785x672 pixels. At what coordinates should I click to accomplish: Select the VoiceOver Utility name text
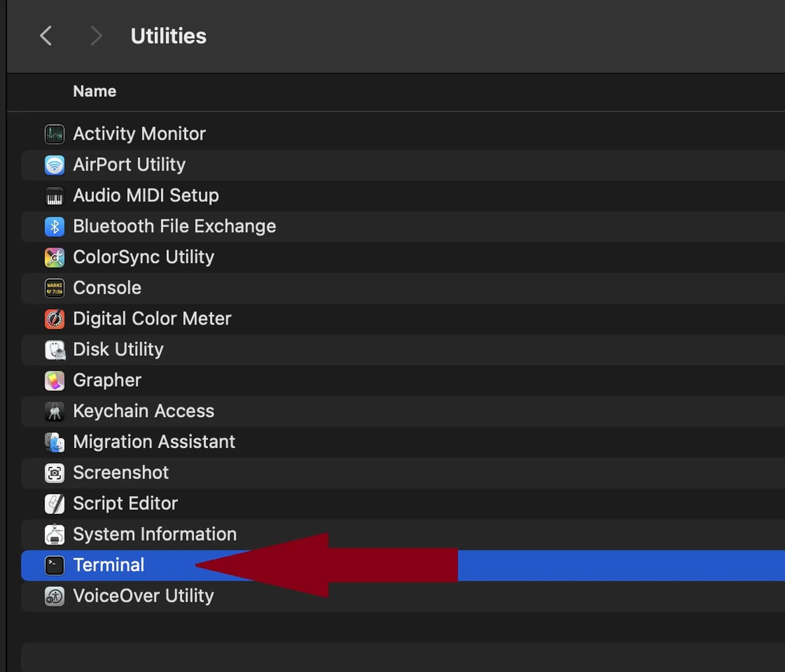click(x=143, y=596)
